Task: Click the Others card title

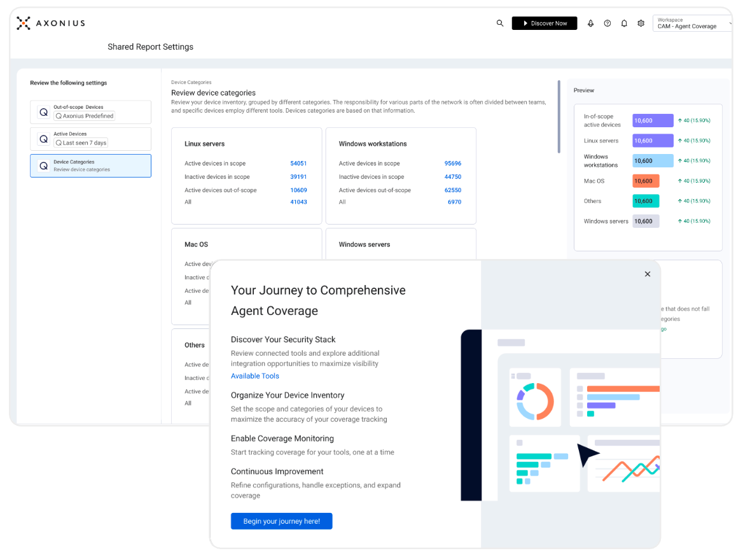Action: tap(194, 345)
